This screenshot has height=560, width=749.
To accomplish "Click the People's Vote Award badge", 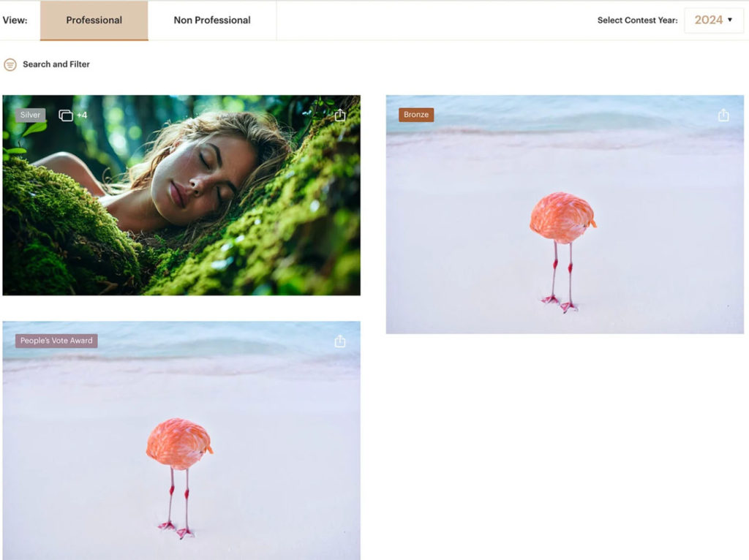I will pos(56,341).
